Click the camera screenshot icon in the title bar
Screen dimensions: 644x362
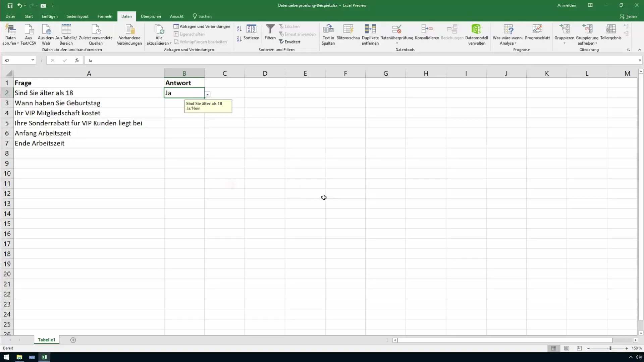pos(43,6)
